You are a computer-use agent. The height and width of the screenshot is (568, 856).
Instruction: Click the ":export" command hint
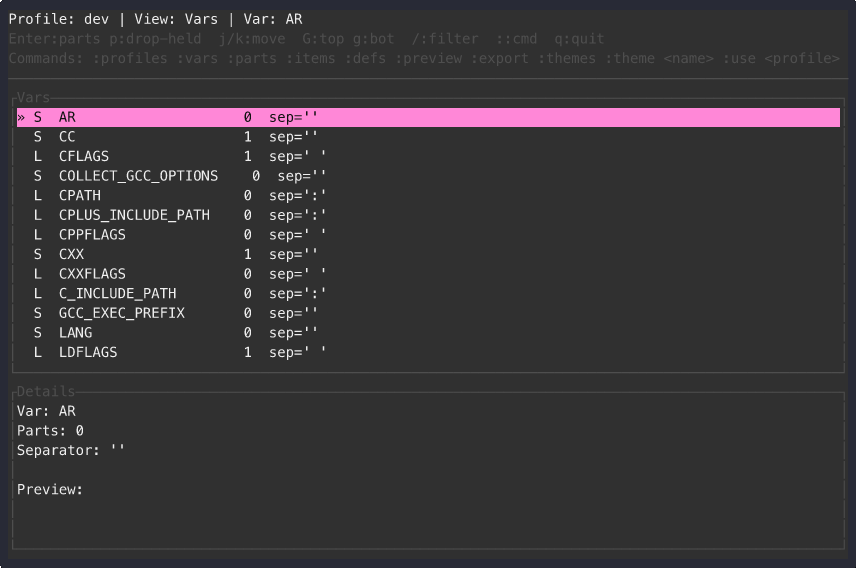pyautogui.click(x=500, y=58)
